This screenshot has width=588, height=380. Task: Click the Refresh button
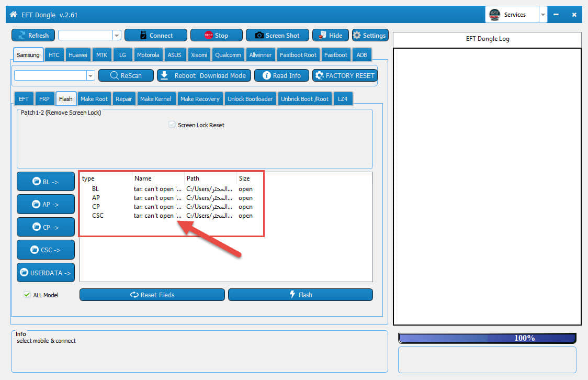[x=33, y=35]
